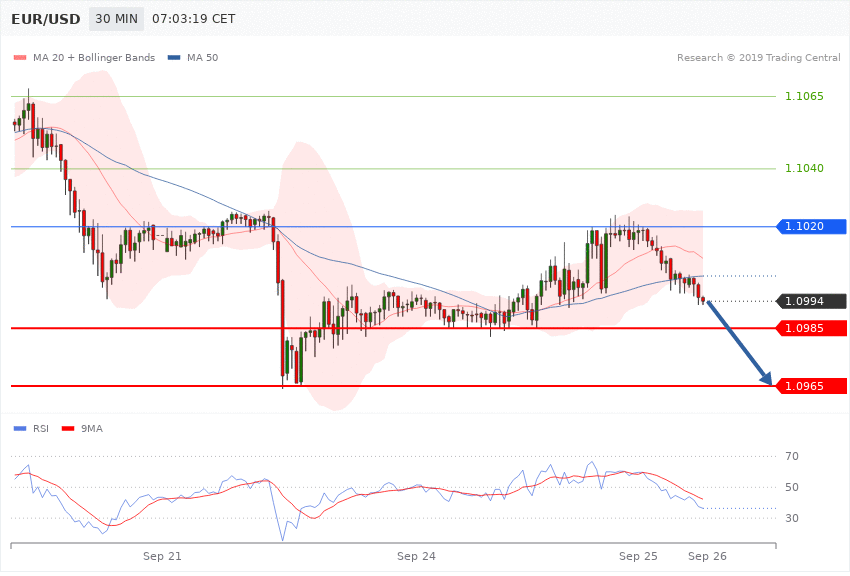Click the Sep 21 date label
850x576 pixels.
(x=162, y=556)
